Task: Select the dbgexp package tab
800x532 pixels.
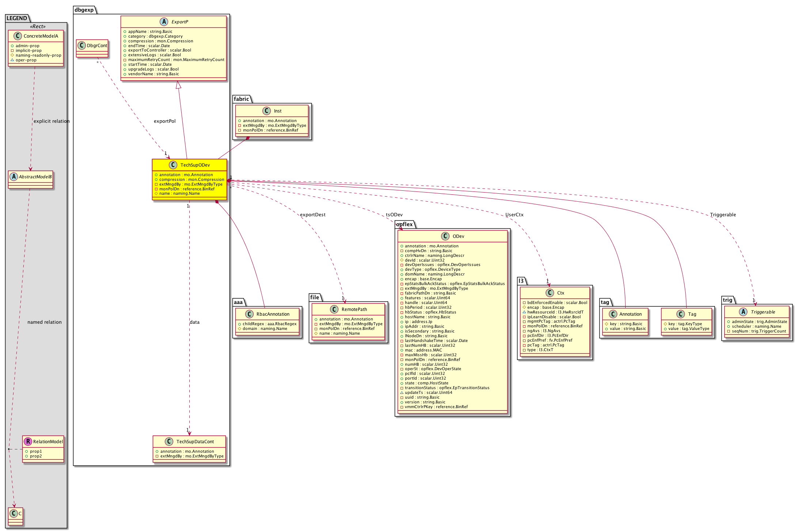Action: [x=84, y=10]
